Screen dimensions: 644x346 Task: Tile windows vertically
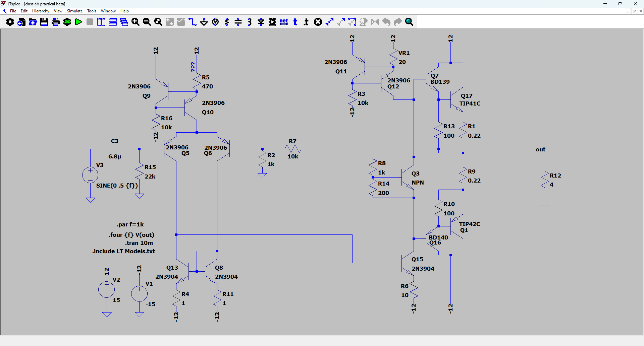(101, 22)
